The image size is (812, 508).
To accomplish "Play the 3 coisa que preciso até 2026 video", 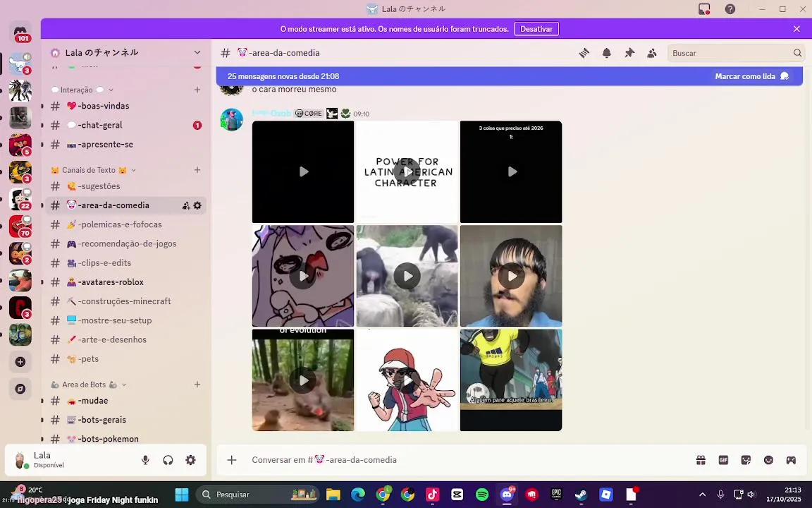I will pos(511,171).
